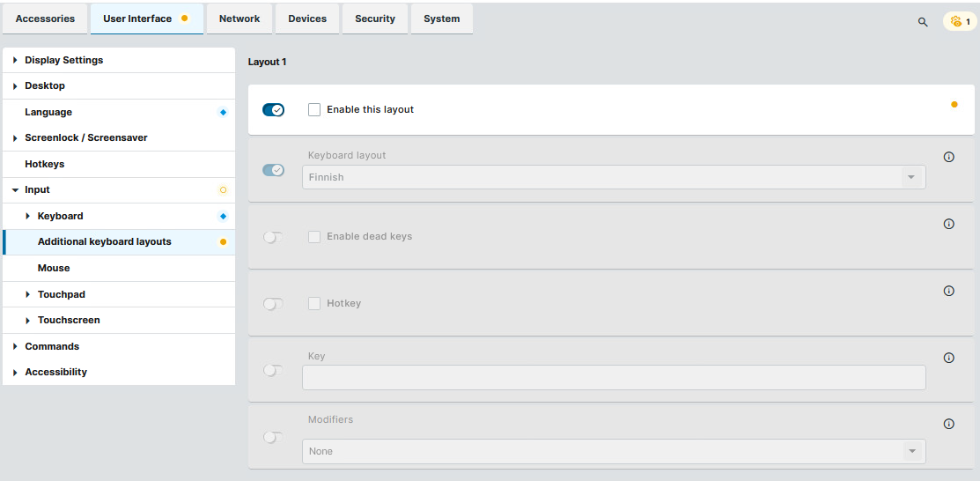Image resolution: width=980 pixels, height=481 pixels.
Task: Click info icon for Modifiers setting
Action: click(x=948, y=424)
